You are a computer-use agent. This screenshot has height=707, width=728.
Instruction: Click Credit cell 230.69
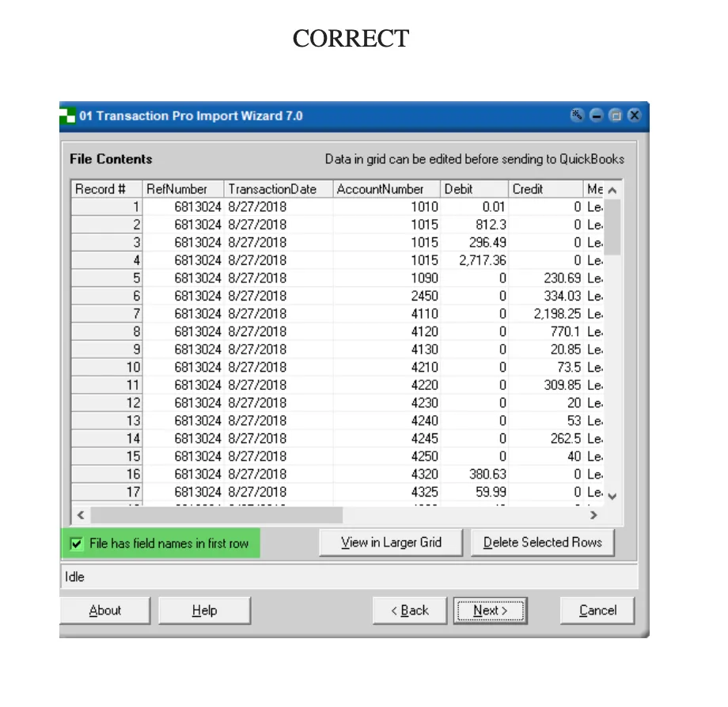click(x=545, y=278)
